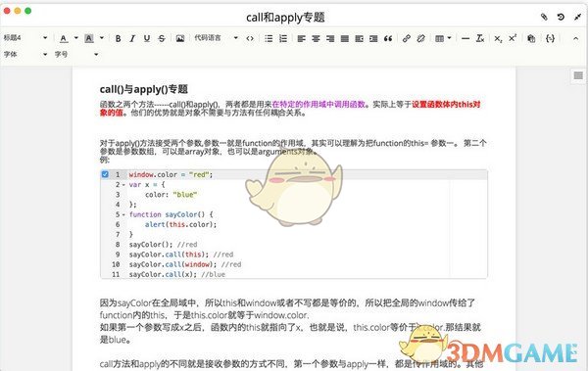
Task: Toggle italic formatting
Action: point(132,38)
